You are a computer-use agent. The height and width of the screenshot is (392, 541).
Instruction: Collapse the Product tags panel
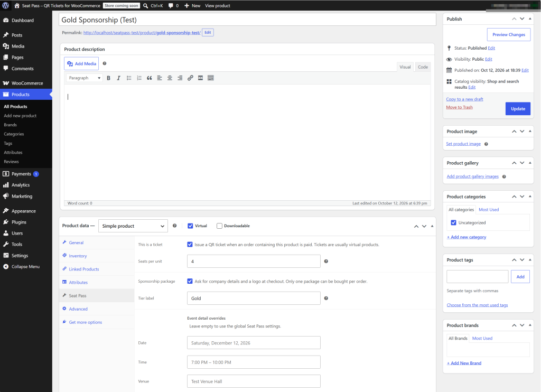[x=530, y=260]
